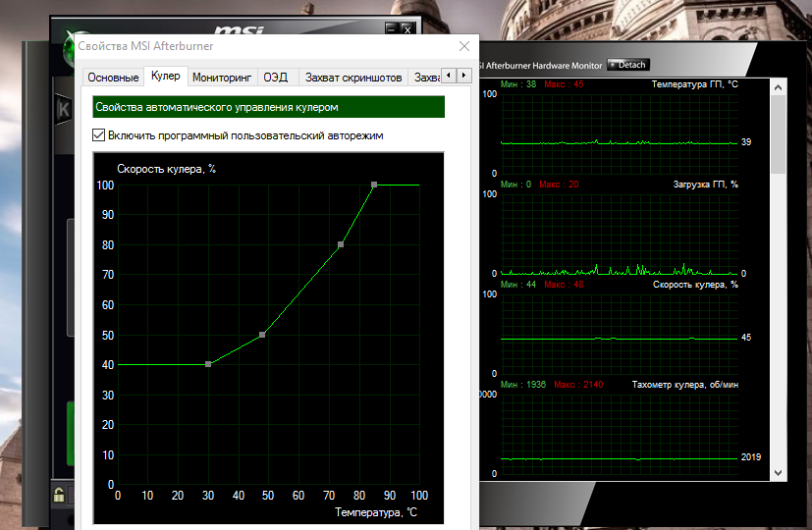Switch to the Основные tab
812x530 pixels.
click(x=113, y=78)
